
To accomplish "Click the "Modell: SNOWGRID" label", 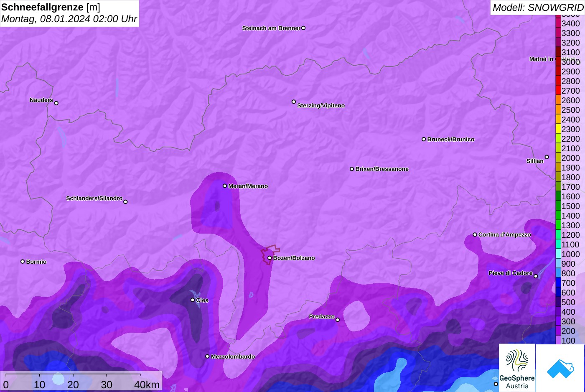I will coord(538,7).
